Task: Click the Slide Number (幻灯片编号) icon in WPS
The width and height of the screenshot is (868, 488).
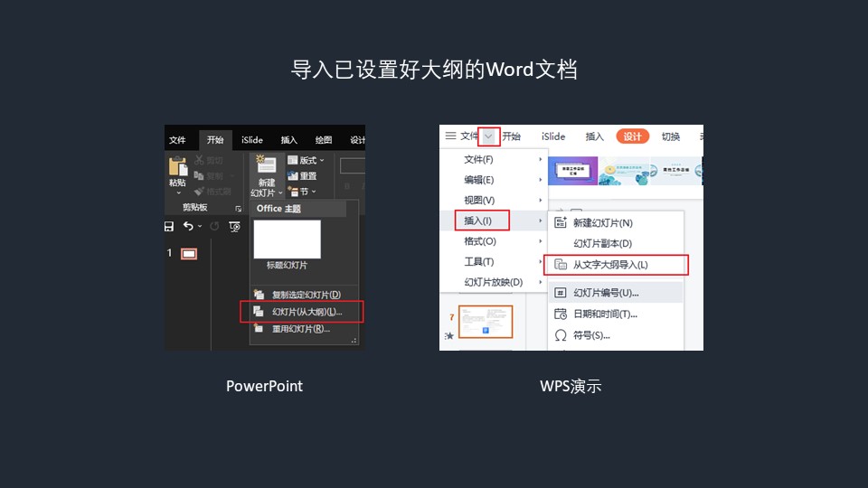Action: pos(561,293)
